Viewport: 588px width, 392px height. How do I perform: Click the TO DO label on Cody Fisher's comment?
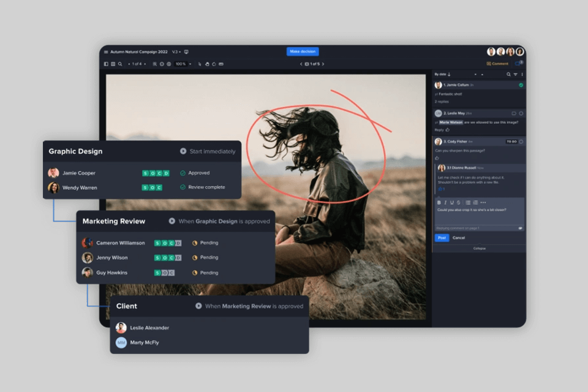click(x=511, y=141)
